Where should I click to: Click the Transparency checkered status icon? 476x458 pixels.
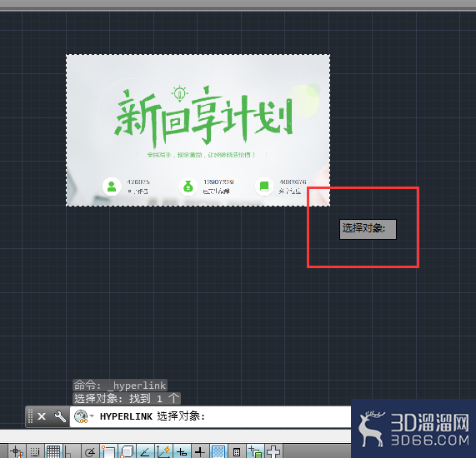pyautogui.click(x=218, y=451)
